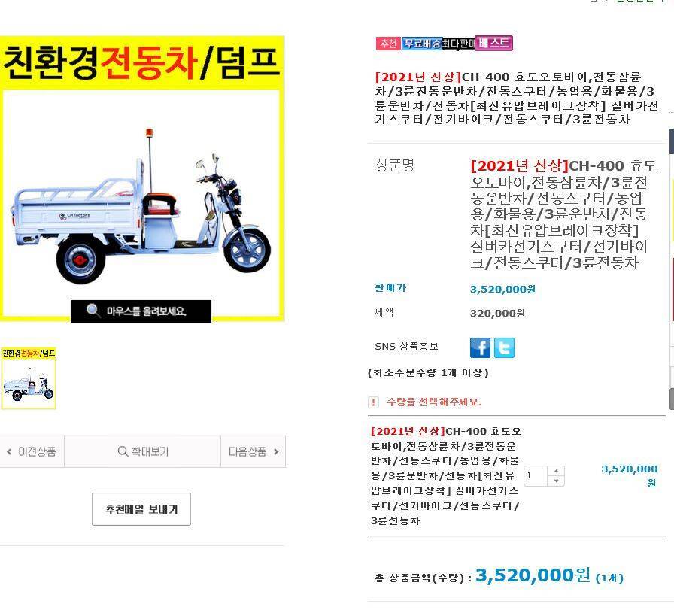Share product on Twitter icon
This screenshot has width=674, height=616.
(x=504, y=347)
